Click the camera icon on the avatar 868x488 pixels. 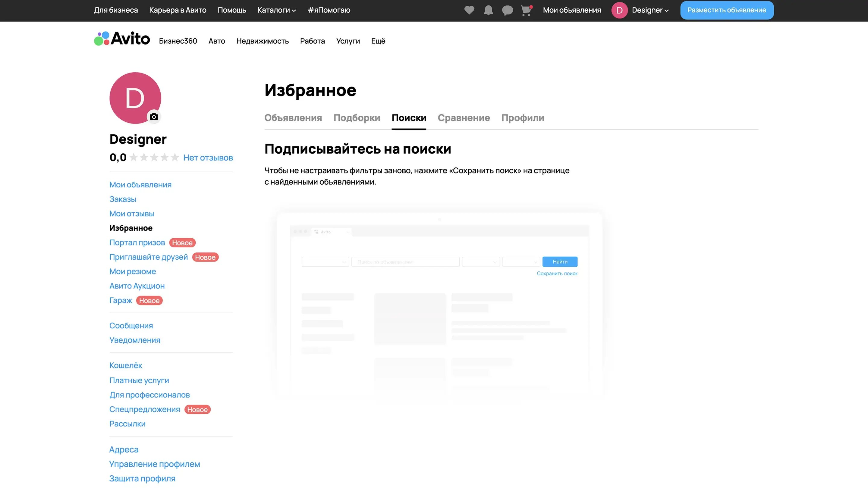point(154,117)
